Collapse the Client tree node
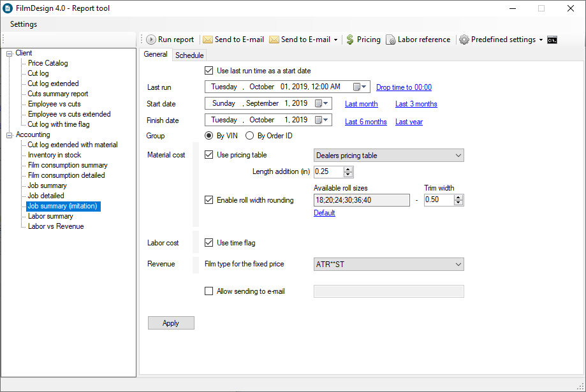 pyautogui.click(x=10, y=54)
